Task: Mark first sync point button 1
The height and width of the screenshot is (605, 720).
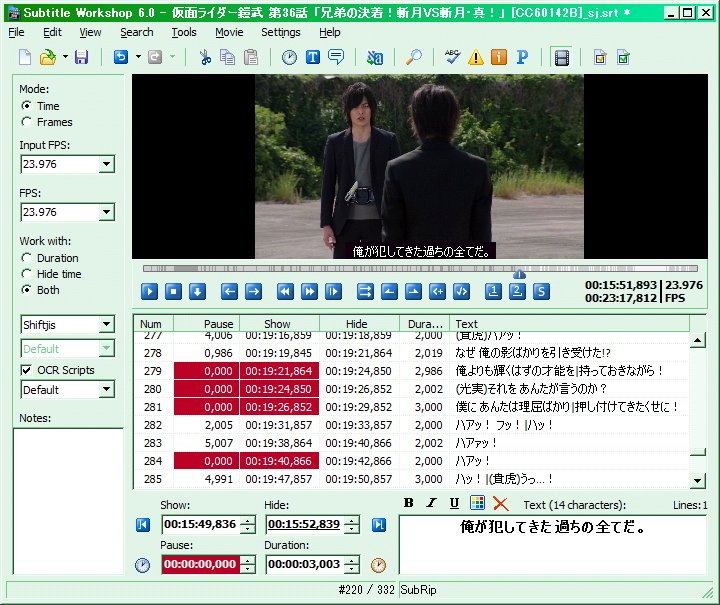Action: point(493,291)
